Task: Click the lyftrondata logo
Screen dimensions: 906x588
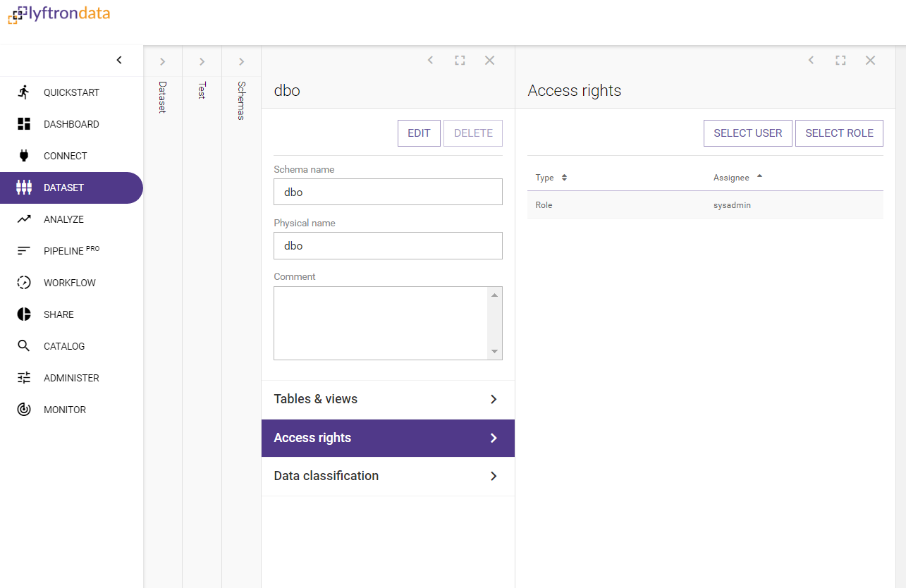Action: pyautogui.click(x=59, y=14)
